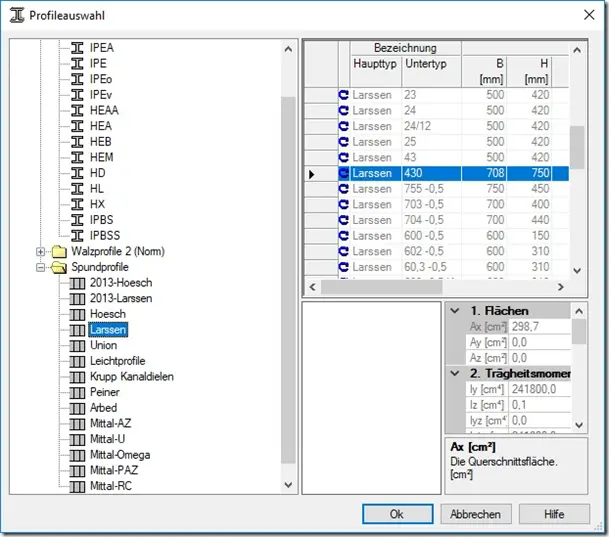Select the Untertyp cell 703 -0,5
This screenshot has height=537, width=609.
pos(432,204)
